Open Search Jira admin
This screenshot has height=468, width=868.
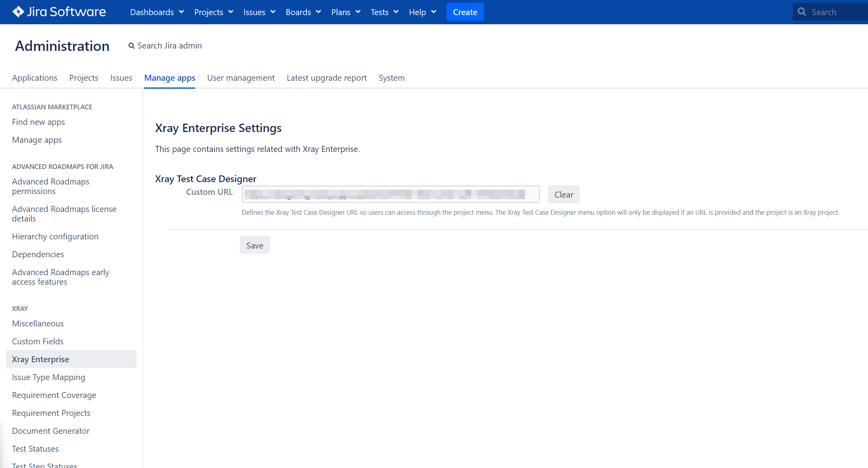point(165,46)
